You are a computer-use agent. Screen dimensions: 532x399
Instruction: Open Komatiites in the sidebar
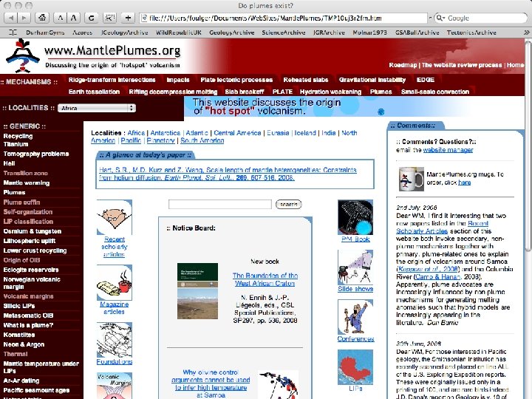tap(19, 335)
